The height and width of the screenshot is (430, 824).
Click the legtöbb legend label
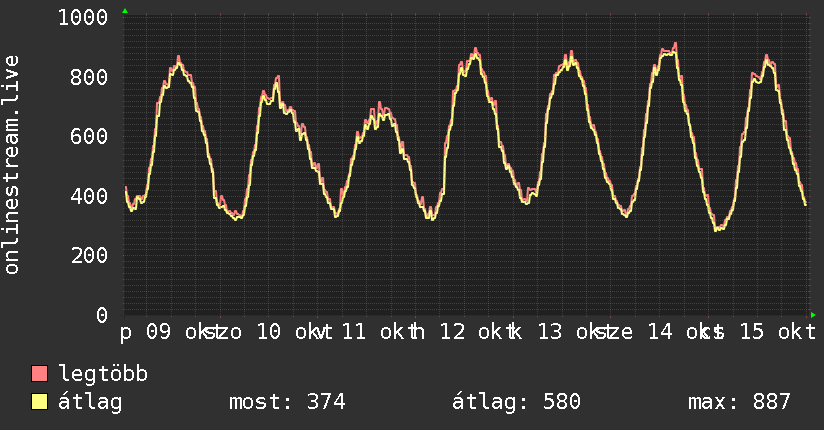pyautogui.click(x=103, y=374)
